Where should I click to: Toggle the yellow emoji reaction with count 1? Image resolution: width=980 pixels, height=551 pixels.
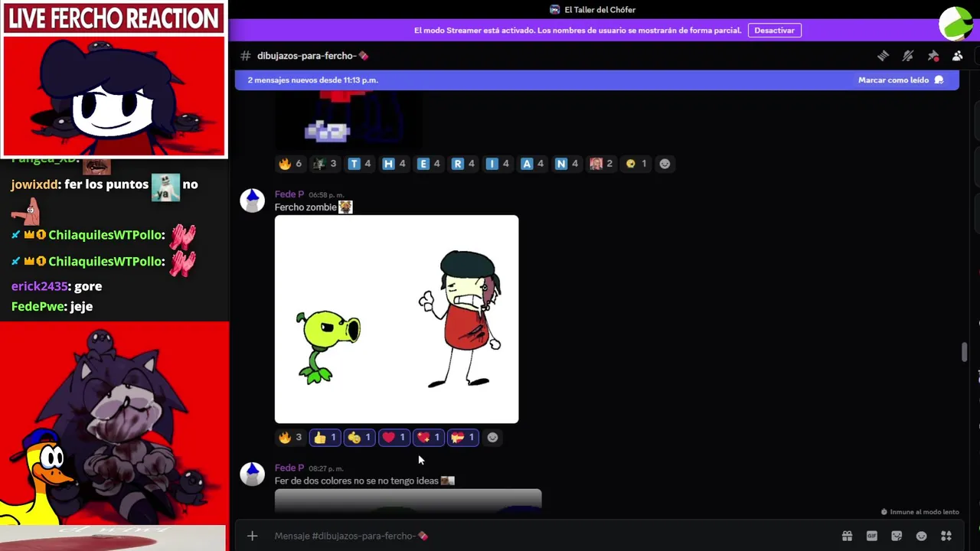click(635, 164)
